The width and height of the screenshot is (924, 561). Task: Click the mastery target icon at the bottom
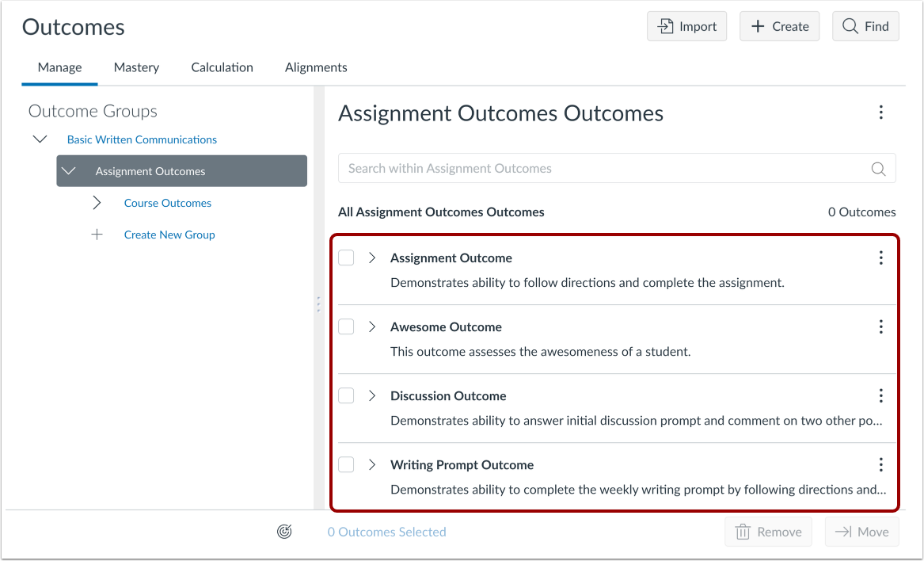[283, 531]
